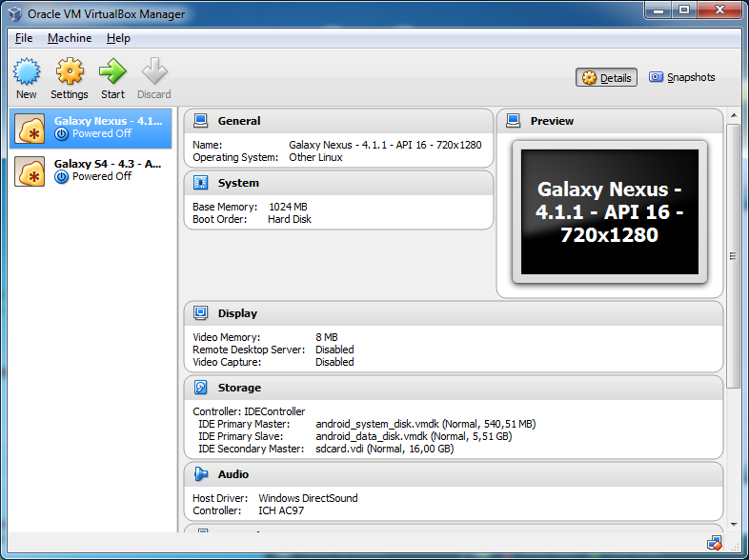Image resolution: width=749 pixels, height=560 pixels.
Task: Click the vertical scrollbar thumb
Action: 733,256
